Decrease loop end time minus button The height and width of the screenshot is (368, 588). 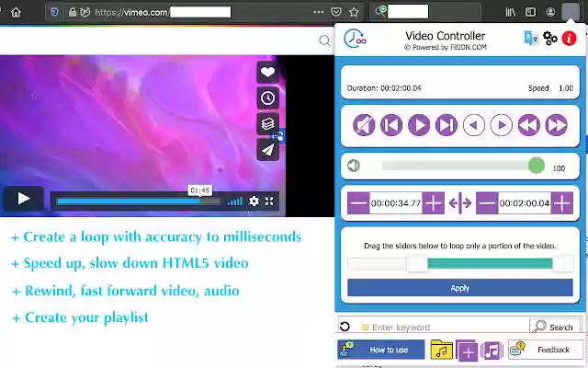487,203
